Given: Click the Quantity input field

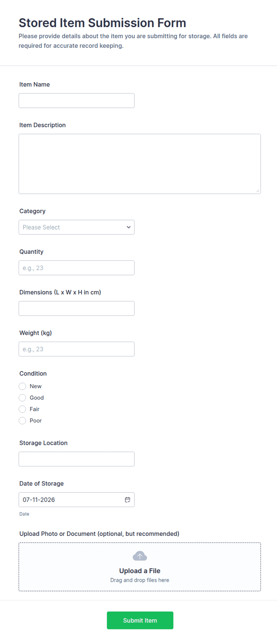Looking at the screenshot, I should [x=77, y=268].
